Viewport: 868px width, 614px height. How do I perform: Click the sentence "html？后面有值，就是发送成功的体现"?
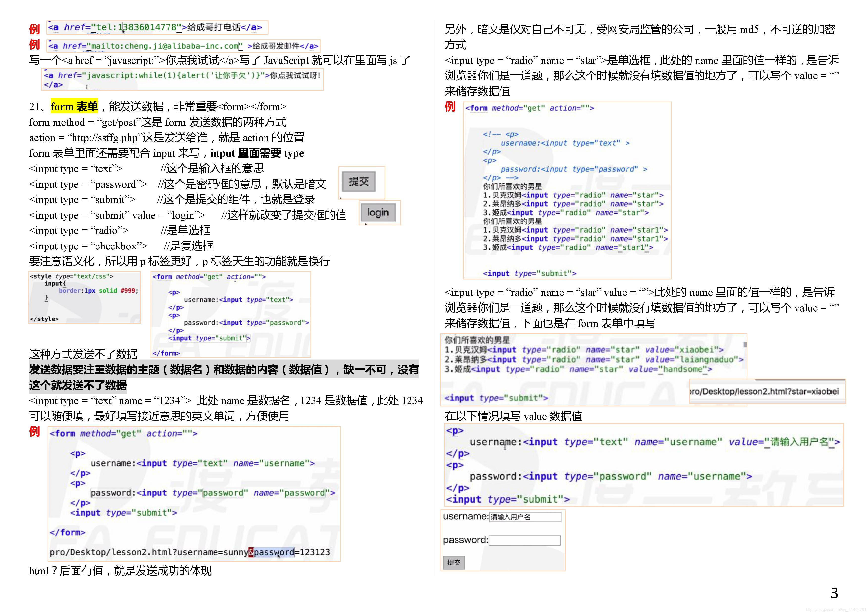(120, 570)
